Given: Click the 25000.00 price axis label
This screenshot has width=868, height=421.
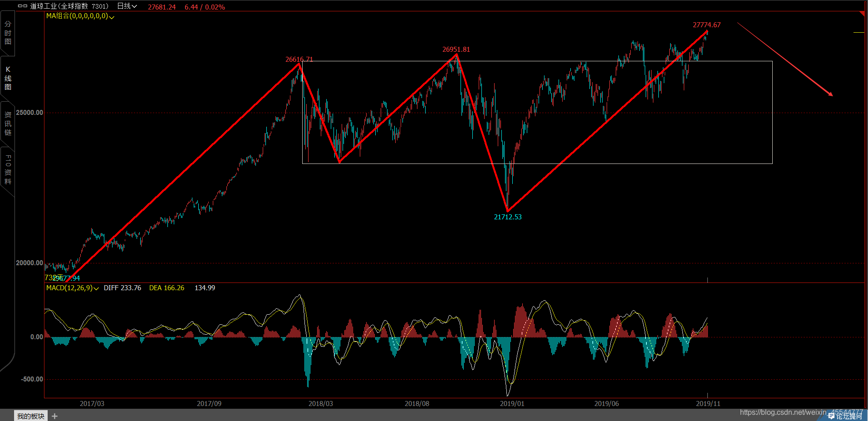Looking at the screenshot, I should click(29, 113).
